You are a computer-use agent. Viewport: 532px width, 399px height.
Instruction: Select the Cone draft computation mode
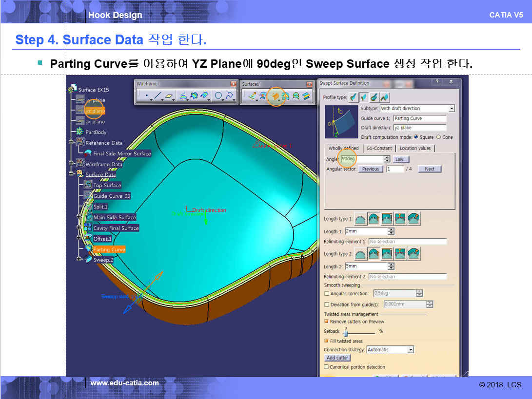point(438,137)
